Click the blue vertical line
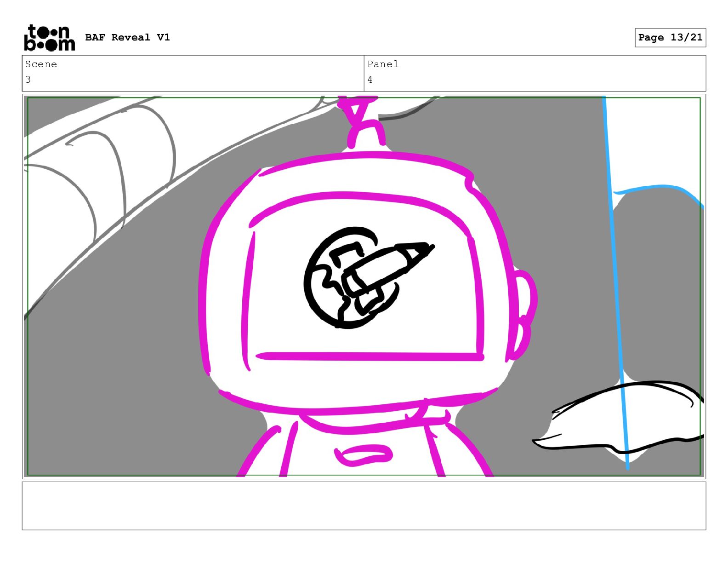The height and width of the screenshot is (563, 728). (617, 283)
